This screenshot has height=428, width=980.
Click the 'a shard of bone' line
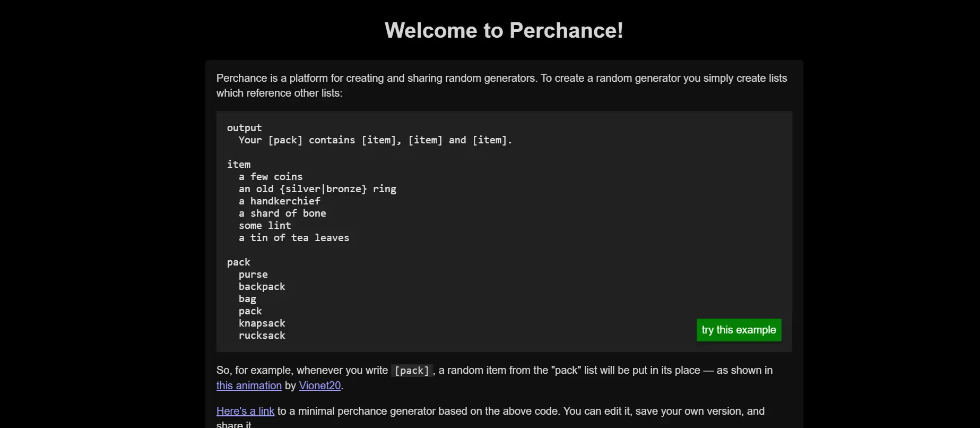(x=282, y=213)
